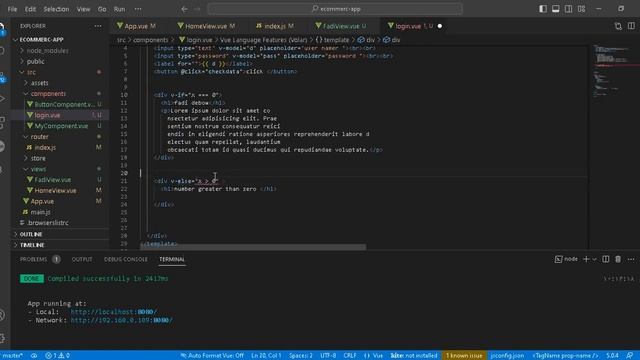Collapse the src folder
This screenshot has width=640, height=360.
pos(31,72)
